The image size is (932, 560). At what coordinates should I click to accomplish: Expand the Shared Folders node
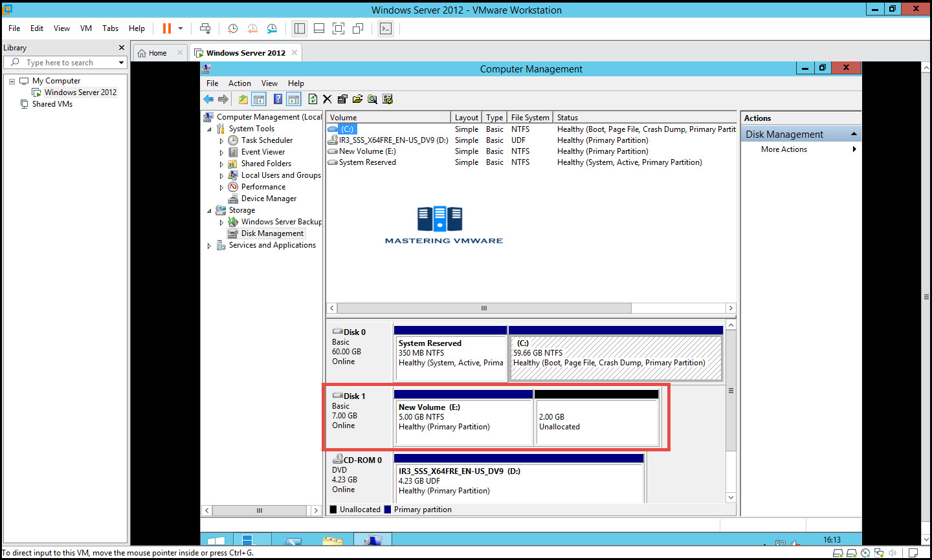[221, 164]
